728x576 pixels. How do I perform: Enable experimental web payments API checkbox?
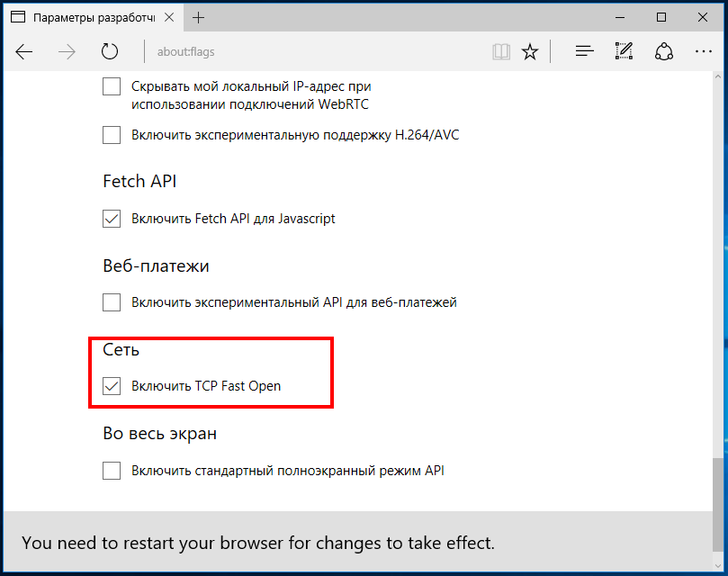[x=112, y=302]
